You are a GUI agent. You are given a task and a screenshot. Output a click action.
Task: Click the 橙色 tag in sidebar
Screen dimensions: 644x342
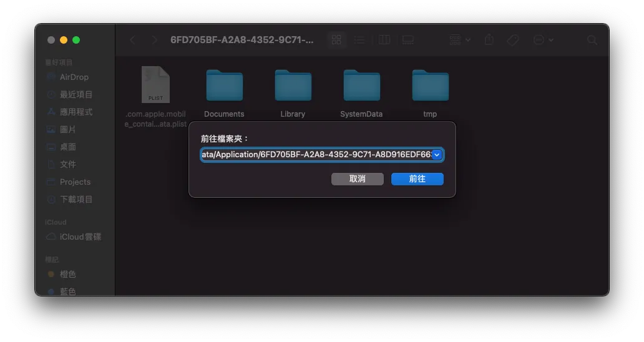[67, 274]
